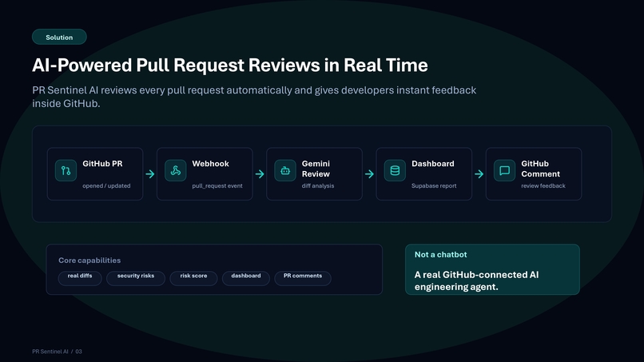
Task: Click the arrow between GitHub PR and Webhook
Action: (150, 174)
